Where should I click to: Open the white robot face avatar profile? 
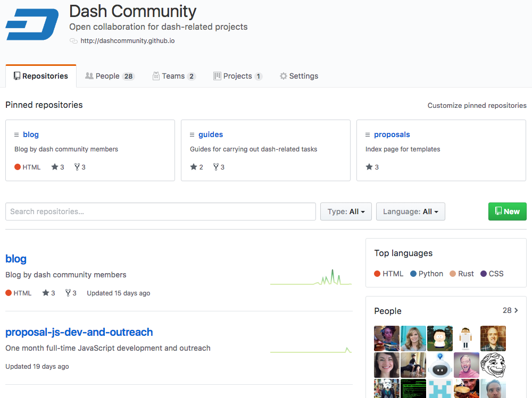(x=440, y=365)
